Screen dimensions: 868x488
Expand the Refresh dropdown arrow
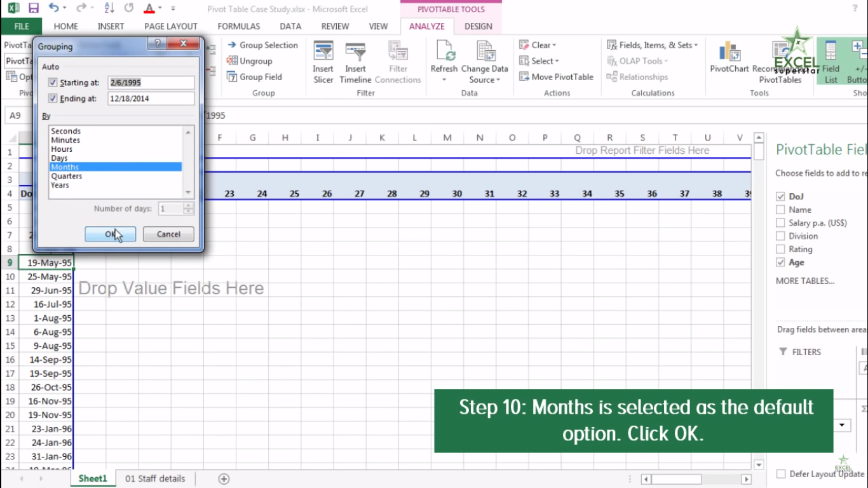tap(444, 80)
